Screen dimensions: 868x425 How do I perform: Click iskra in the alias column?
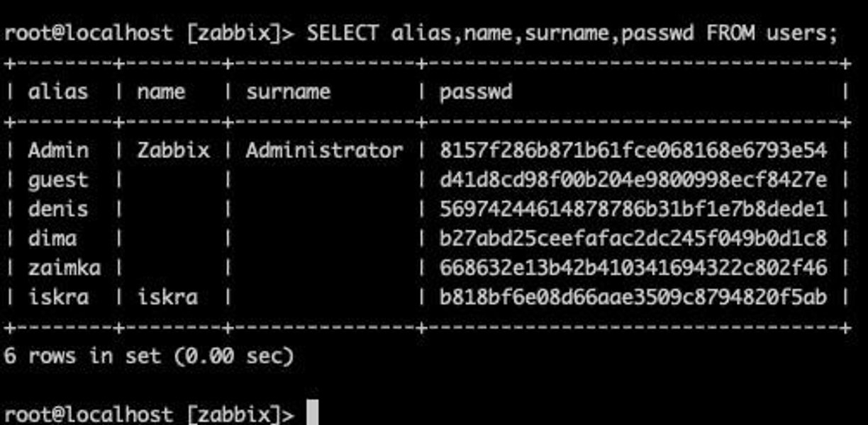[x=59, y=297]
